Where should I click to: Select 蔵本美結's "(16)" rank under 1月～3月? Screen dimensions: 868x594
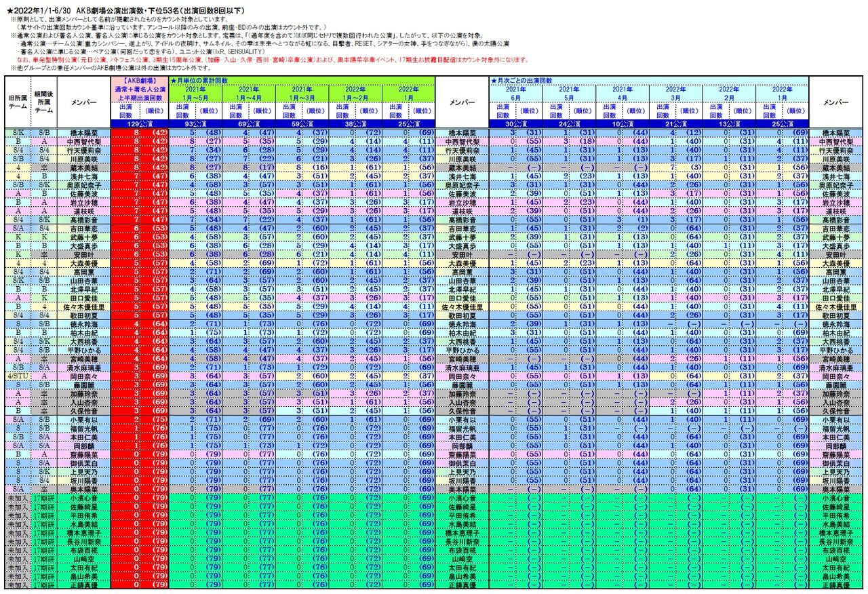pyautogui.click(x=316, y=167)
